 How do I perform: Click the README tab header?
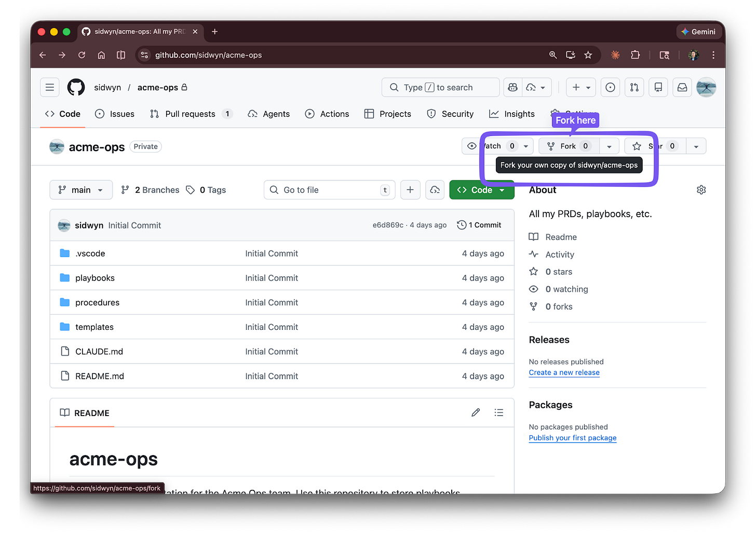tap(85, 412)
